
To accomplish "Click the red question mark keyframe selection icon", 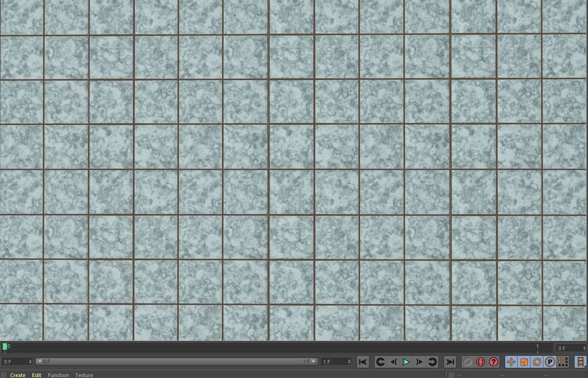I will pos(493,362).
